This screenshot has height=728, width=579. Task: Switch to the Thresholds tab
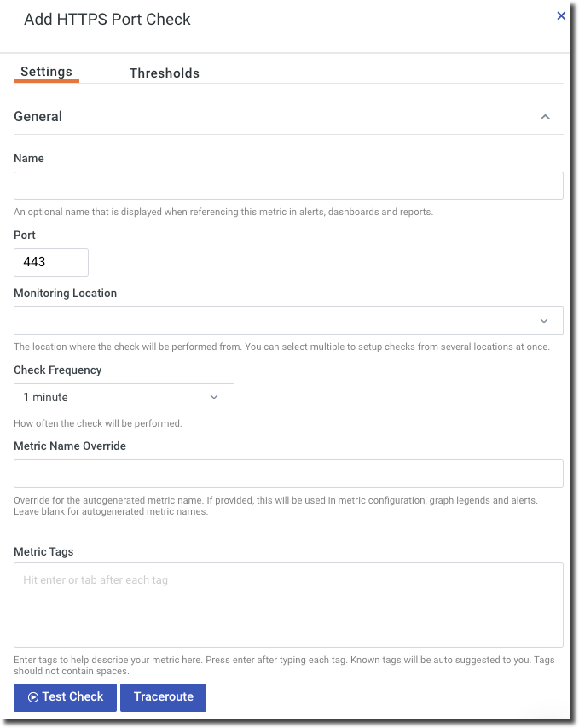165,73
